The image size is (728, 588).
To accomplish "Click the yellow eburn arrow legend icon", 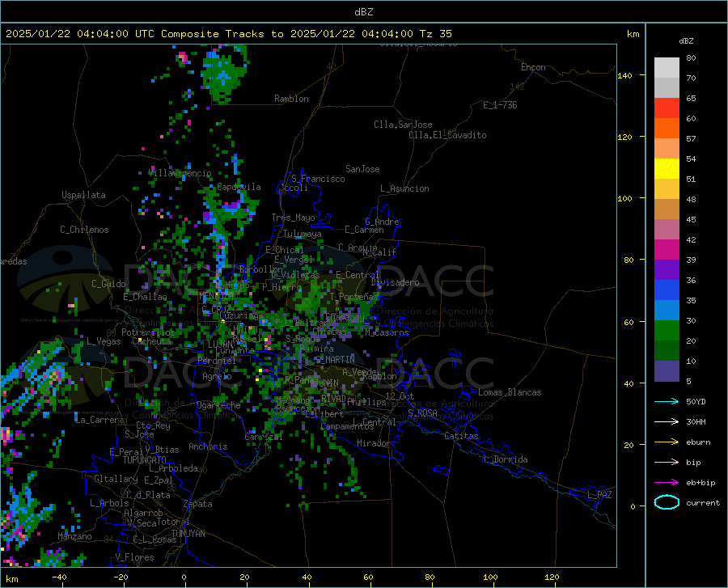I will pos(667,442).
